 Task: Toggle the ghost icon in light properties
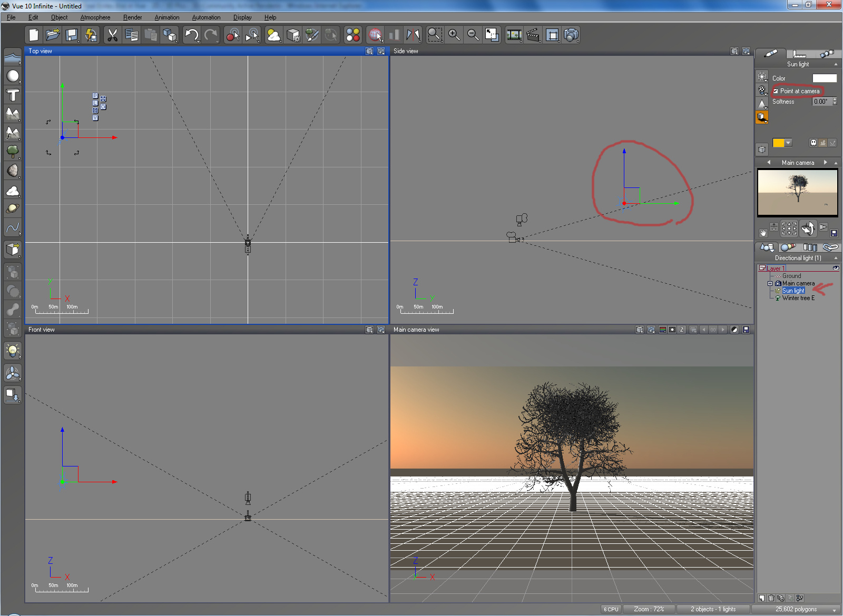pos(813,143)
